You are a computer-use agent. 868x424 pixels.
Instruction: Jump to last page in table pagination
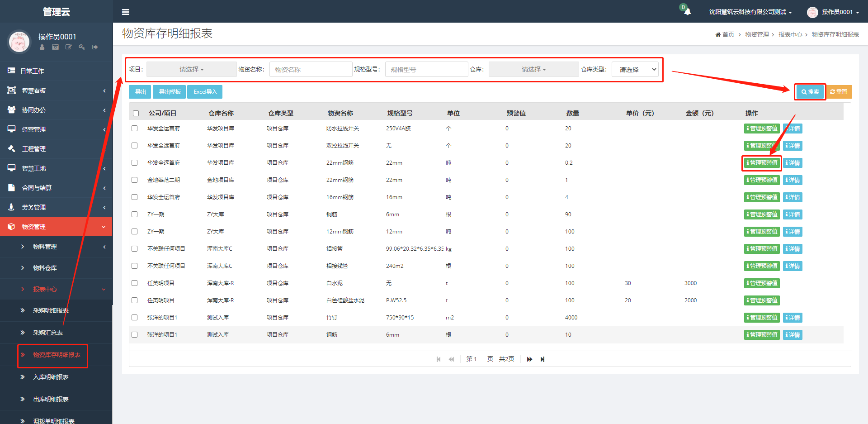(x=542, y=359)
